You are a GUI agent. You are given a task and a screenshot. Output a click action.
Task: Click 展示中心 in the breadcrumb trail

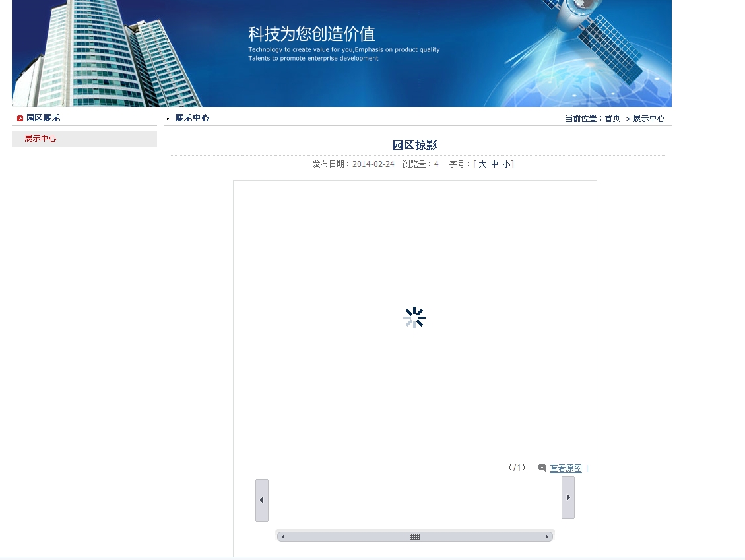[x=649, y=119]
